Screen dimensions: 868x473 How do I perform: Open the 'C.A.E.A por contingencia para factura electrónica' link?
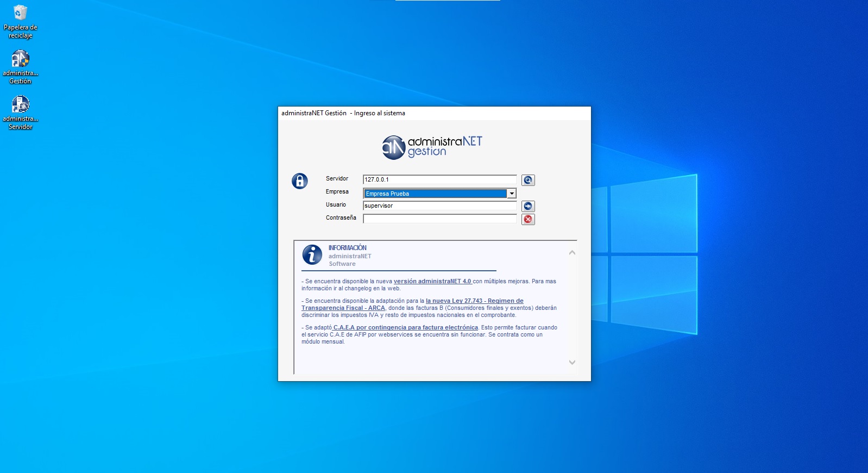coord(406,327)
